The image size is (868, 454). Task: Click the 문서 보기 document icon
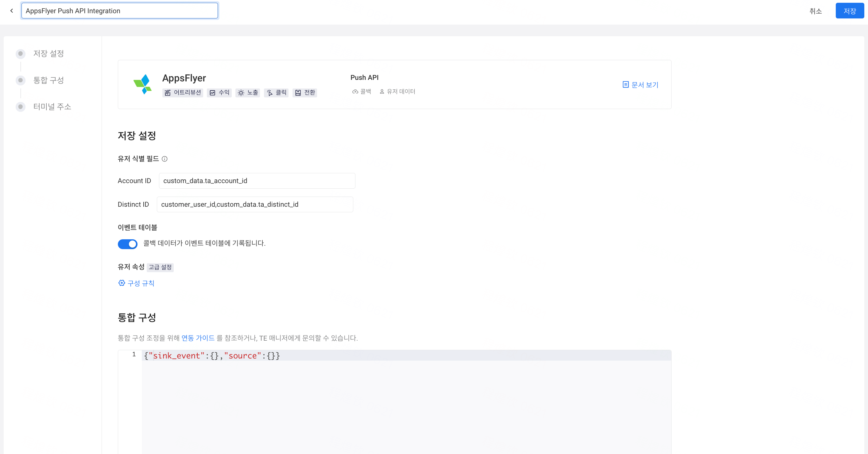626,85
